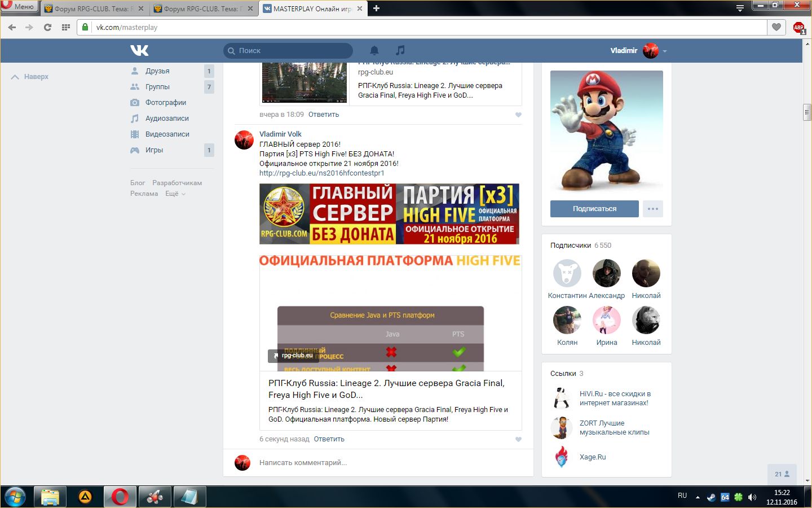Bookmark the page with the address bar heart icon
This screenshot has height=508, width=812.
(x=776, y=27)
